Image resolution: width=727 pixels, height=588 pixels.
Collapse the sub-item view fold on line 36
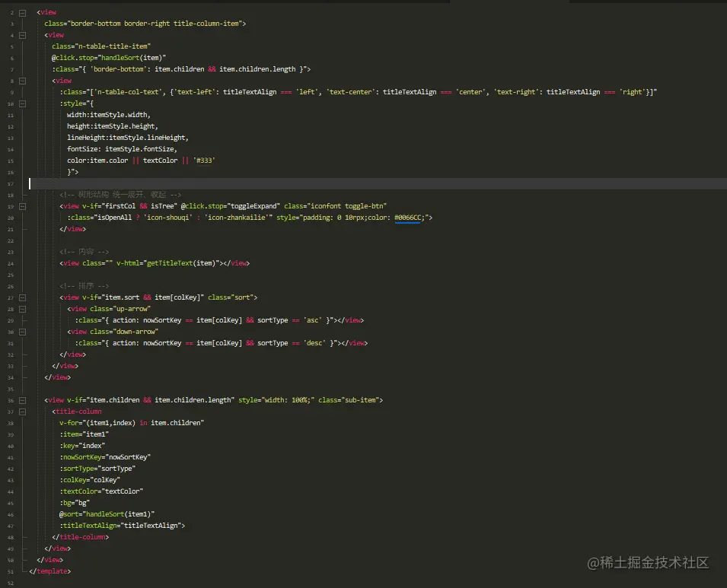(x=22, y=400)
